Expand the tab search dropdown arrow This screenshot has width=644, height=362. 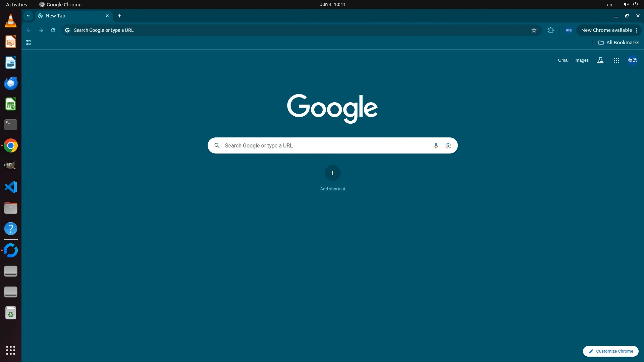28,16
